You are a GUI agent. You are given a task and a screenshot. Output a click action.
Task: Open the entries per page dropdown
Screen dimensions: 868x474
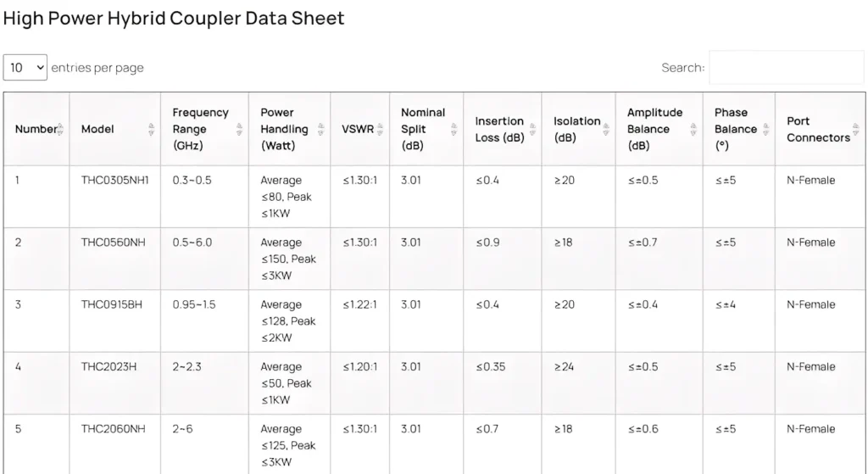[25, 68]
